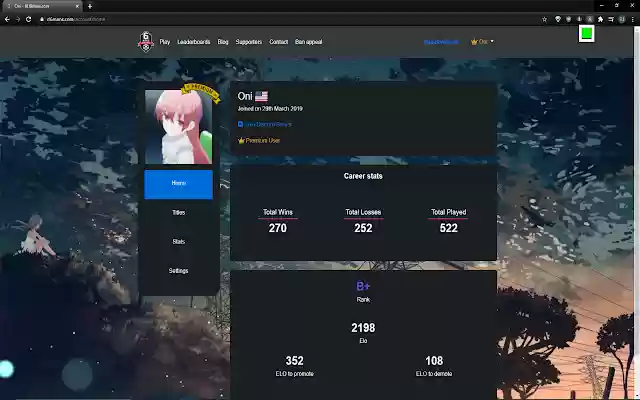Click the Total Wins value 270

[x=278, y=228]
